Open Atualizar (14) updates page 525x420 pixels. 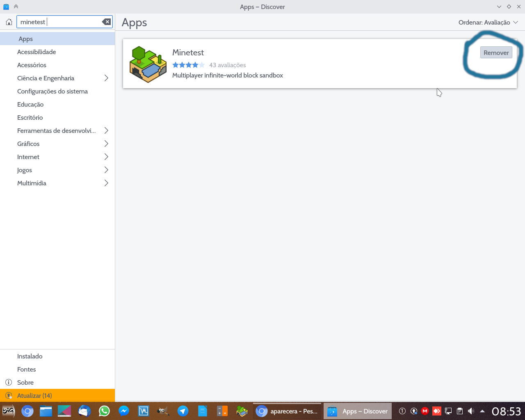pyautogui.click(x=57, y=395)
